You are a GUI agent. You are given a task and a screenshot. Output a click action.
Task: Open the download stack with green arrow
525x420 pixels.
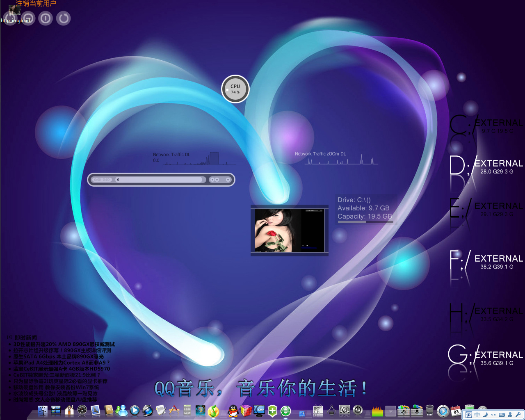click(417, 411)
